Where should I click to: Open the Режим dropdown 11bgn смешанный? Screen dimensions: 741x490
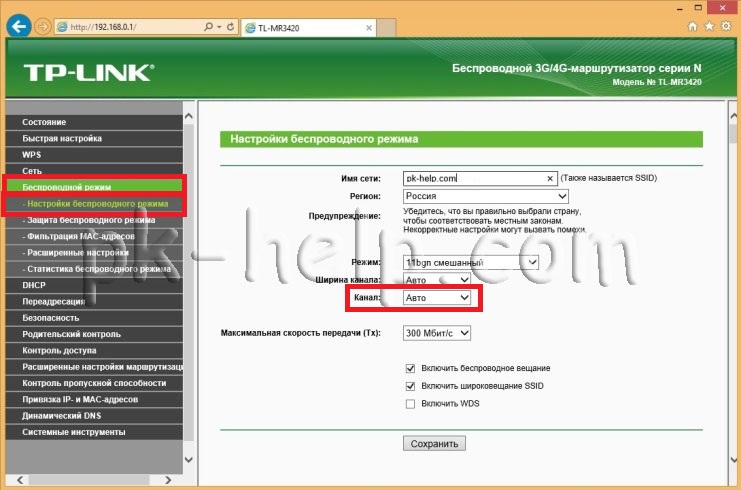[471, 262]
